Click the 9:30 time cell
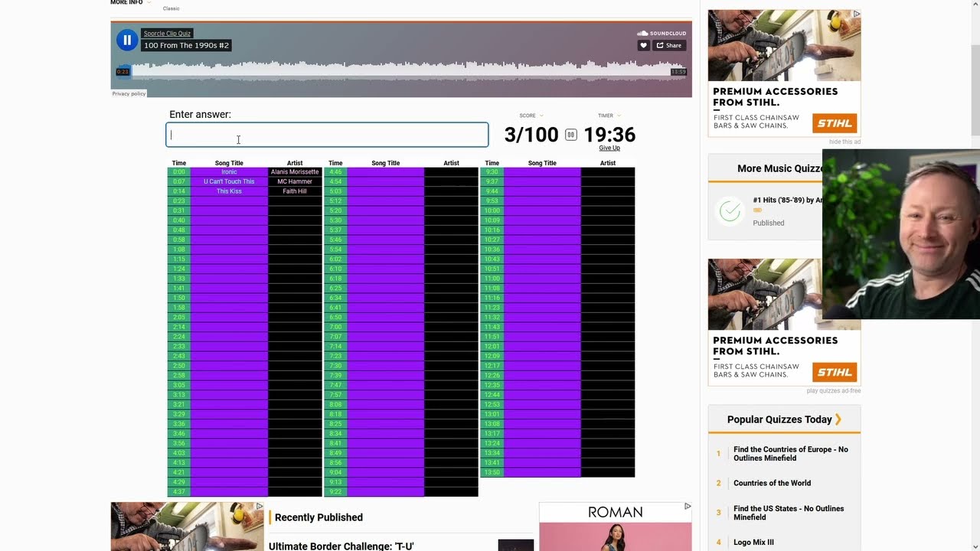This screenshot has height=551, width=980. click(492, 172)
